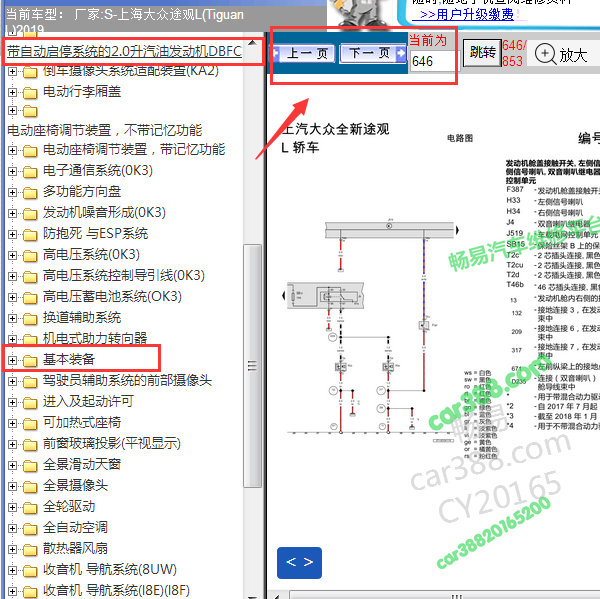
Task: Click the folder icon for 收音机 导航系统(8UW)
Action: 30,571
